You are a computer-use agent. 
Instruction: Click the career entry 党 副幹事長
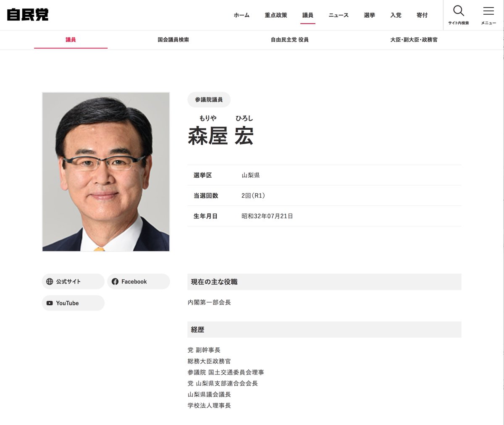204,350
